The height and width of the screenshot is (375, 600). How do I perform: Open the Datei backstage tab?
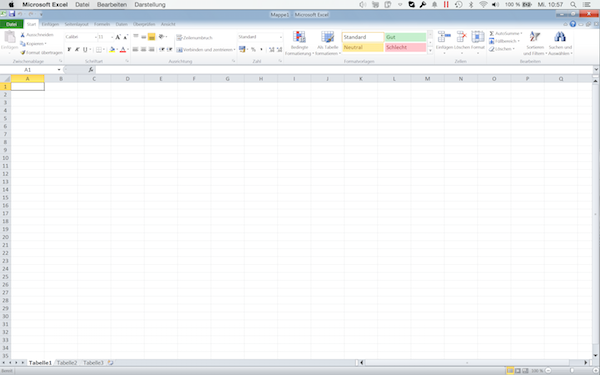(11, 24)
